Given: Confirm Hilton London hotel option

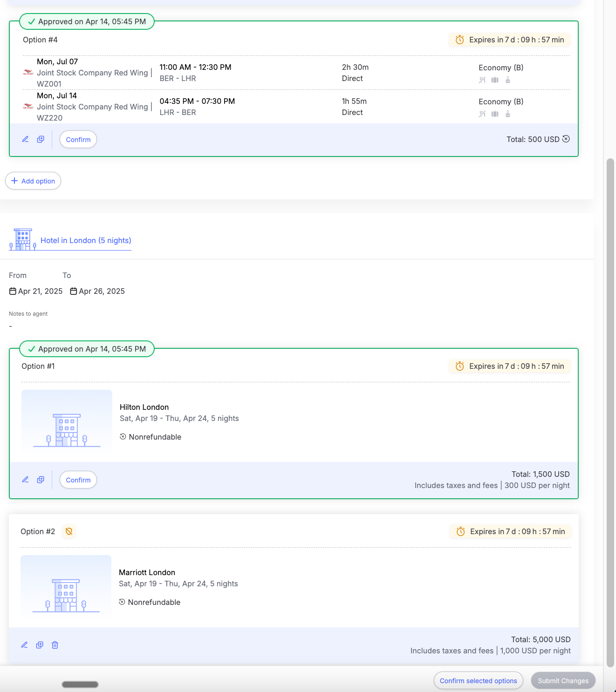Looking at the screenshot, I should (x=78, y=480).
